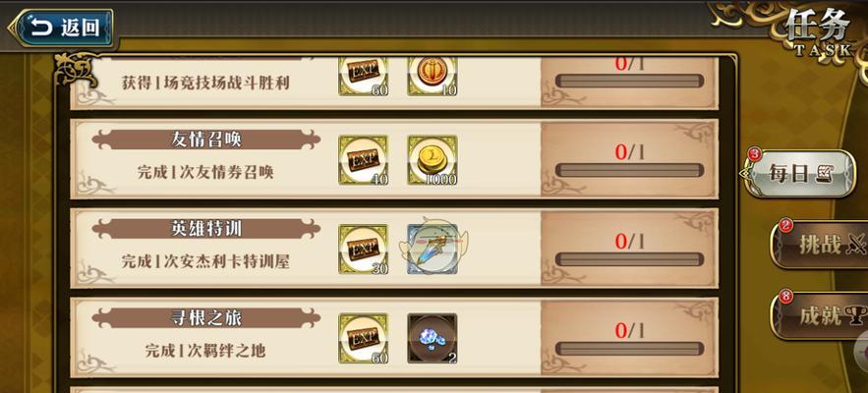Open the 每日 daily tasks tab
The height and width of the screenshot is (393, 868).
(x=799, y=173)
